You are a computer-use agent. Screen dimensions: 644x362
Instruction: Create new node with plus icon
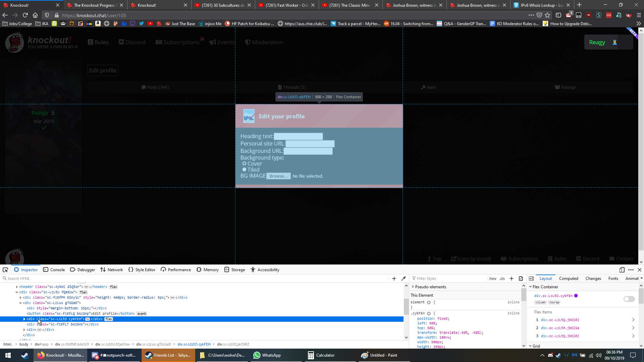[394, 279]
